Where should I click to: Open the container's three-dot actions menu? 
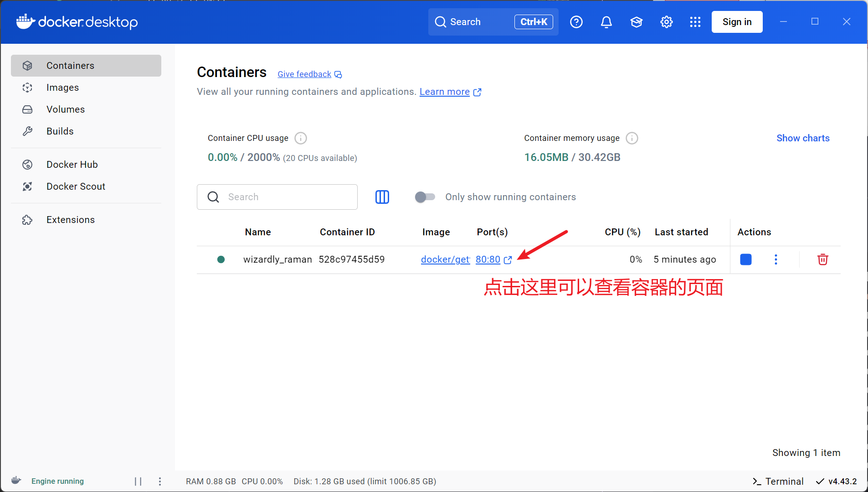click(776, 259)
